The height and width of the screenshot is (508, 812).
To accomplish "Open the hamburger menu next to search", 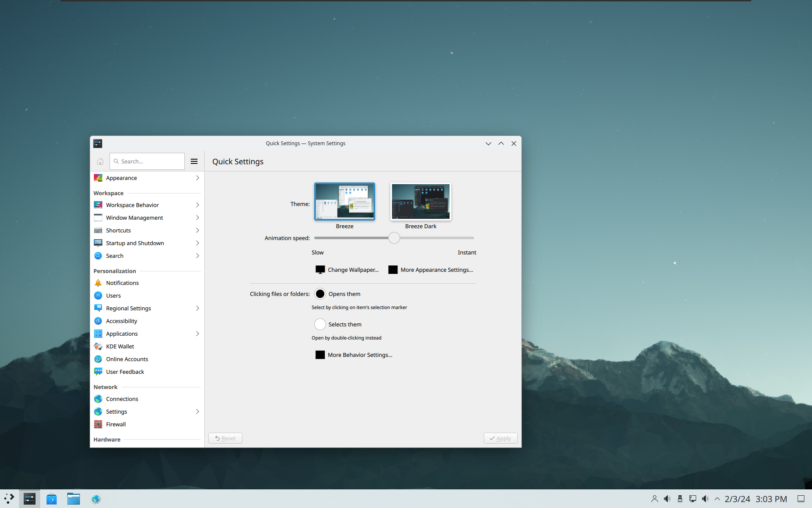I will [x=194, y=161].
